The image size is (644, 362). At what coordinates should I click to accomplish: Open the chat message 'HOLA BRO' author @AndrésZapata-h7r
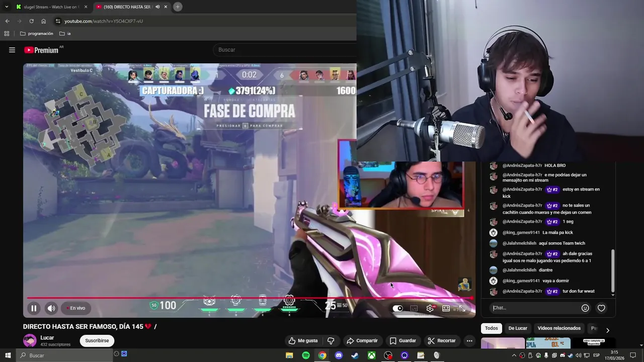[x=522, y=165]
